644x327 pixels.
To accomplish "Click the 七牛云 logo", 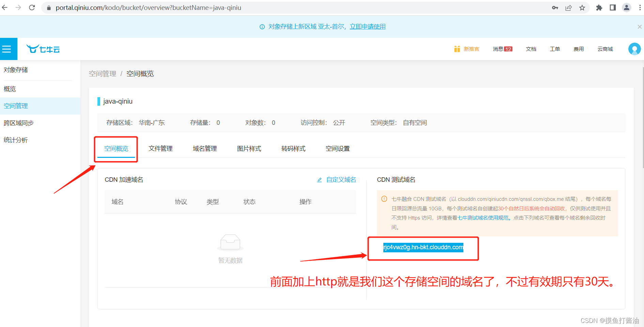I will 43,49.
